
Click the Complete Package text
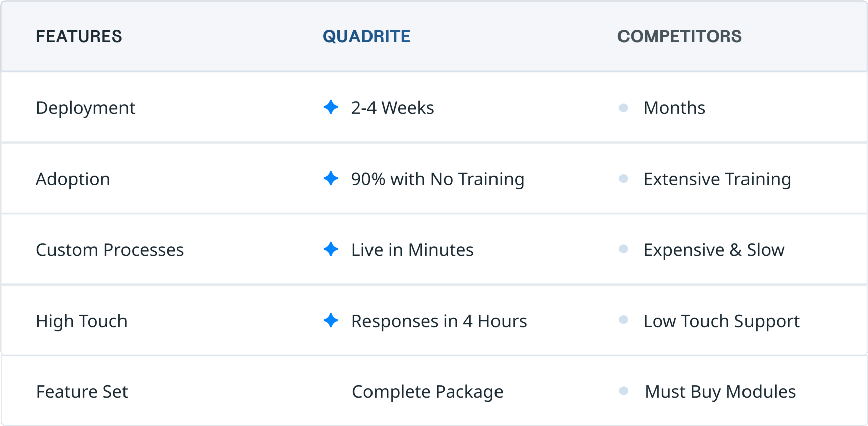pos(428,392)
